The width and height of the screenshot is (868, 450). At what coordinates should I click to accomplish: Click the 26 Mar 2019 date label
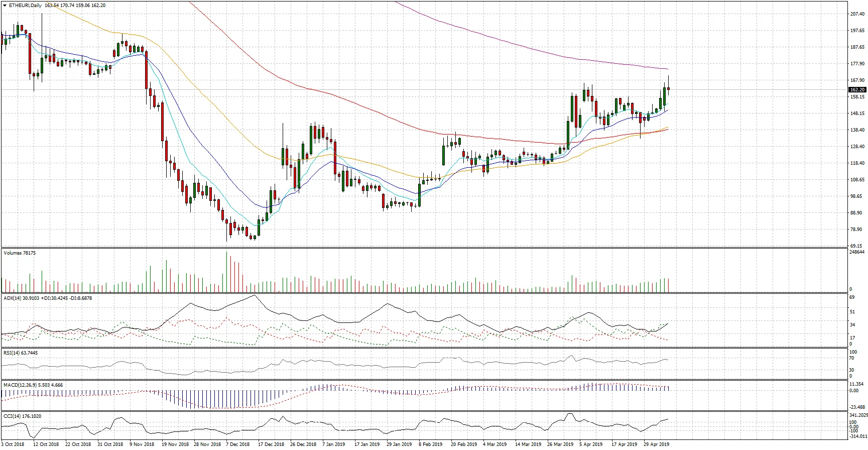point(560,444)
